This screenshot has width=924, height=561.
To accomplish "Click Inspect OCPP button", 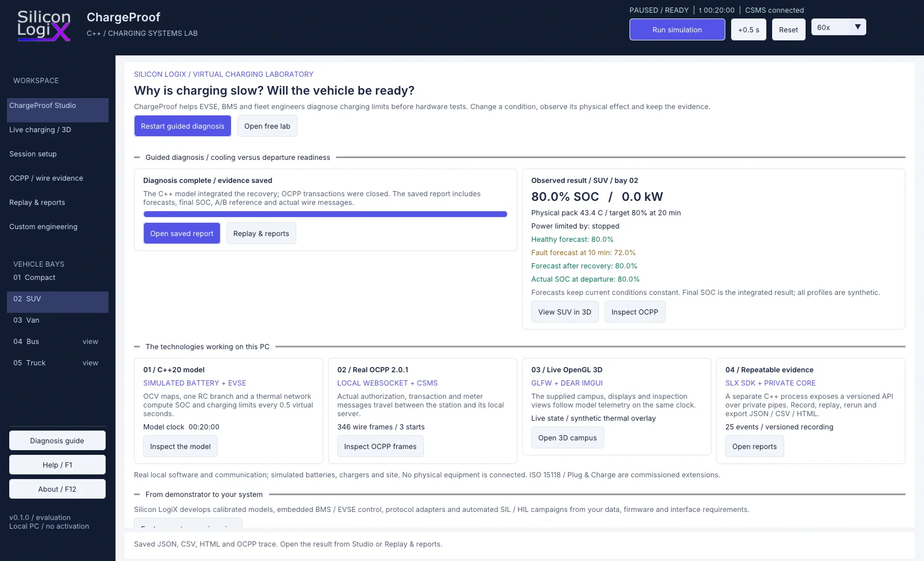I will 635,312.
